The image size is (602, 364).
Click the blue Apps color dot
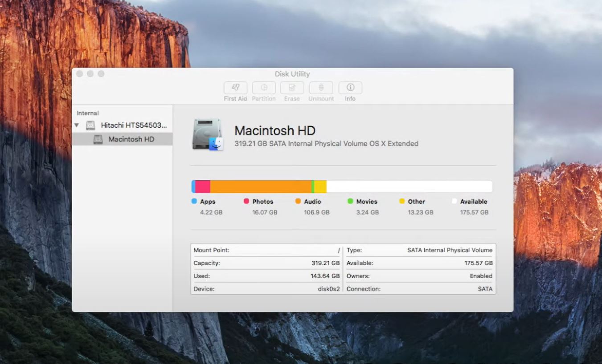[x=194, y=201]
